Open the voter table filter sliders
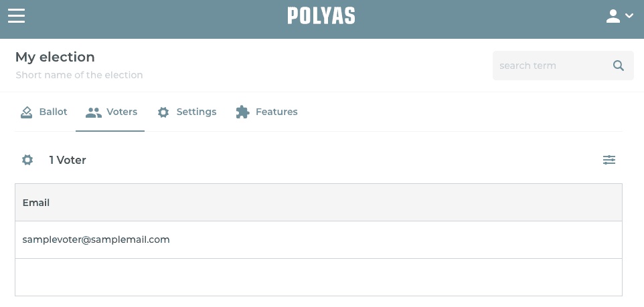 [x=609, y=160]
